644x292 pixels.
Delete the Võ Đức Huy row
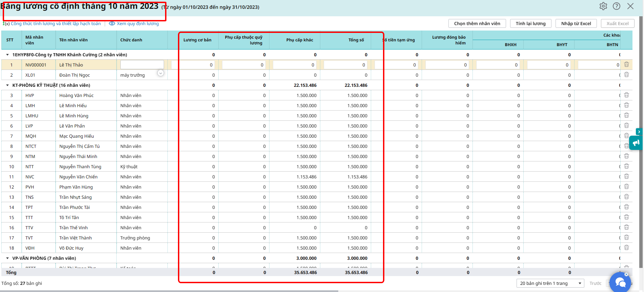[626, 248]
